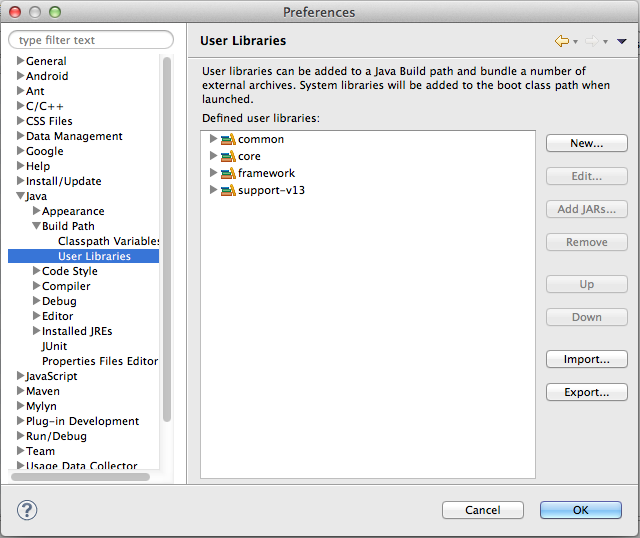Select Team preferences item
Screen dimensions: 640x538
40,451
